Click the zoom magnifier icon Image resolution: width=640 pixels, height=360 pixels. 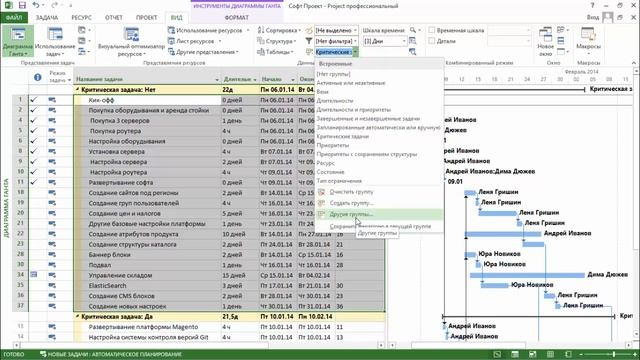(x=414, y=30)
